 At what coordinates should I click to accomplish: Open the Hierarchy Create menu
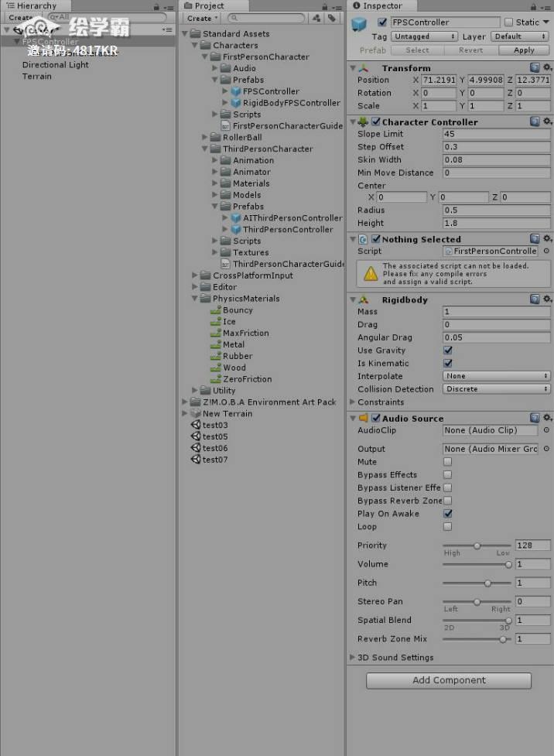pyautogui.click(x=21, y=17)
